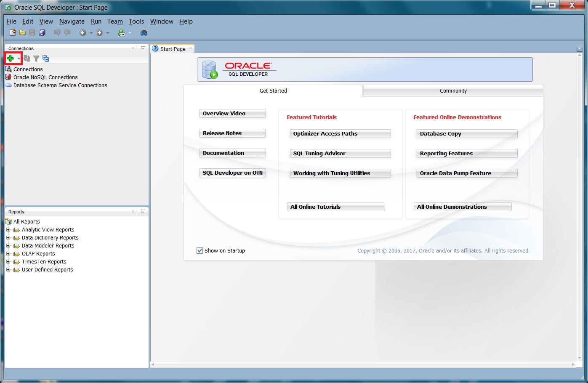Viewport: 588px width, 383px height.
Task: Open the Back navigation history dropdown
Action: pyautogui.click(x=91, y=32)
